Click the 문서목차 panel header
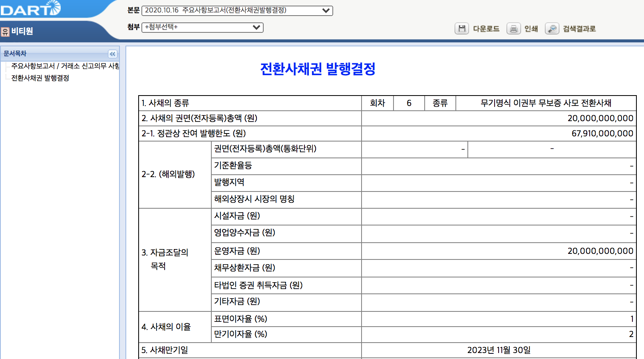The height and width of the screenshot is (359, 644). click(x=60, y=54)
